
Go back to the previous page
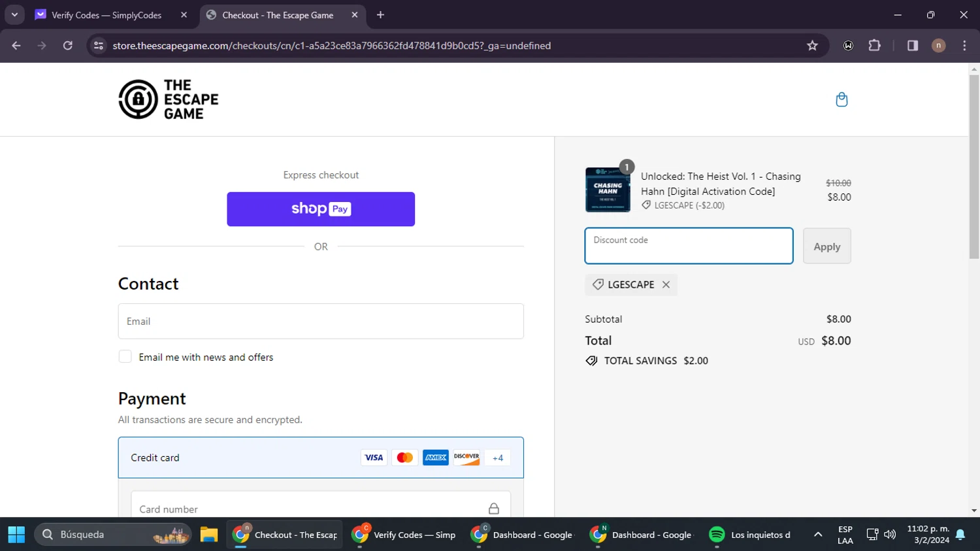(x=16, y=46)
